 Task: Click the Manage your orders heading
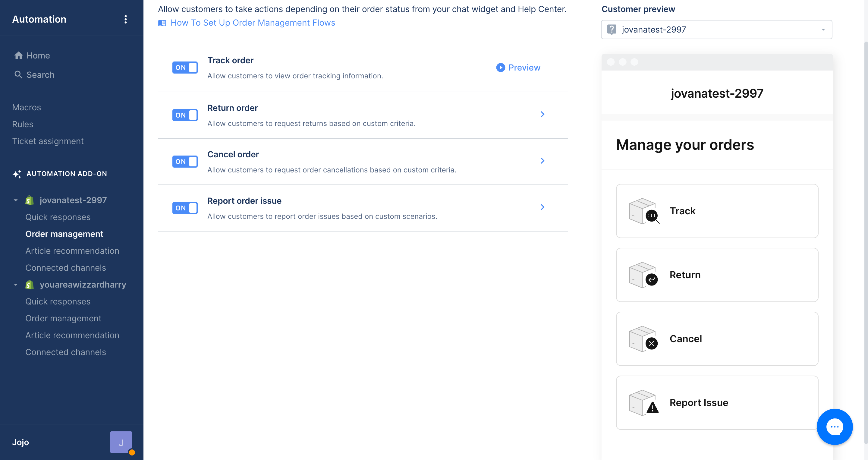point(685,145)
